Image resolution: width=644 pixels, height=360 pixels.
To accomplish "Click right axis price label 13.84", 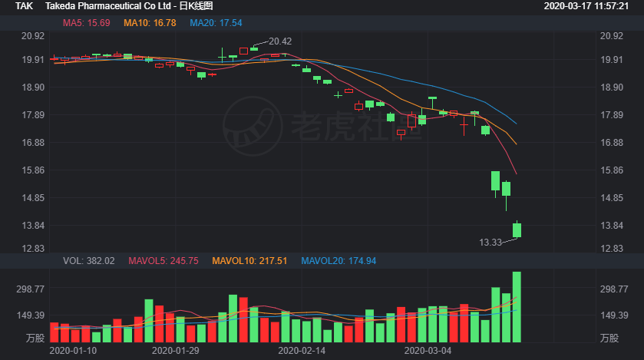I will click(612, 226).
